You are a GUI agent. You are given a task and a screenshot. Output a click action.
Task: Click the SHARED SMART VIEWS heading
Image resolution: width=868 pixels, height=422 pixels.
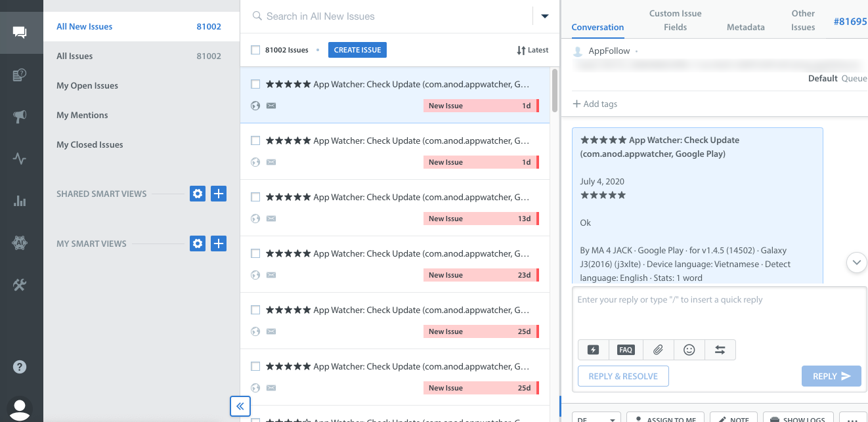(102, 194)
